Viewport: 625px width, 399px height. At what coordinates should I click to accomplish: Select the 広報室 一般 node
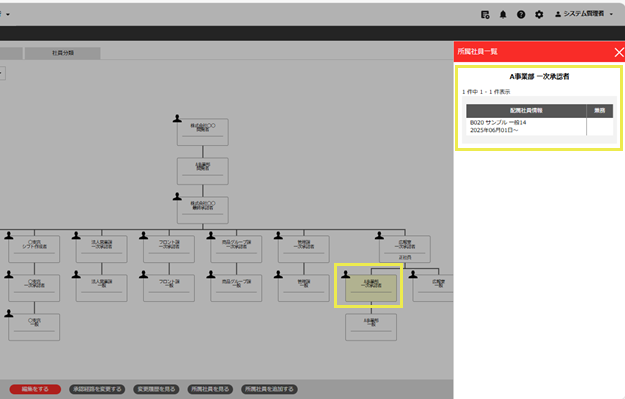pyautogui.click(x=433, y=288)
